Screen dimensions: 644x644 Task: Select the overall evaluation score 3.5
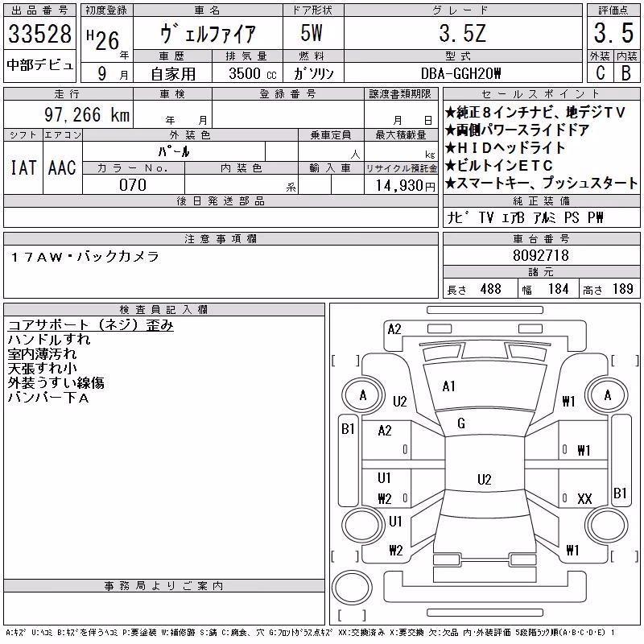tap(613, 33)
